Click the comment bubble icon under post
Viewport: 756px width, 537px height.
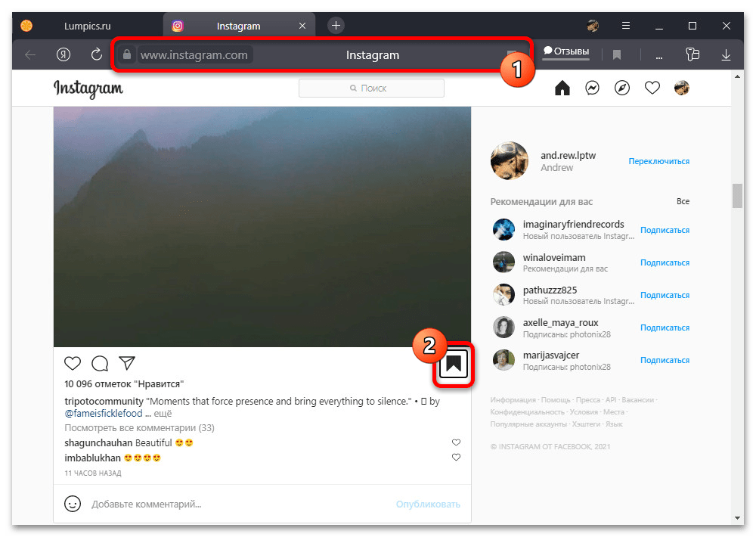(x=100, y=363)
